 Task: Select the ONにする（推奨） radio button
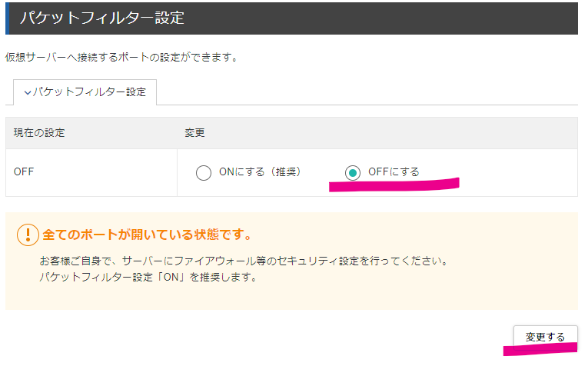(x=204, y=173)
